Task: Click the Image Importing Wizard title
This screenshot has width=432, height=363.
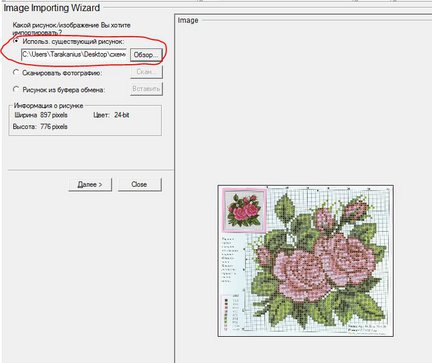Action: click(x=52, y=8)
